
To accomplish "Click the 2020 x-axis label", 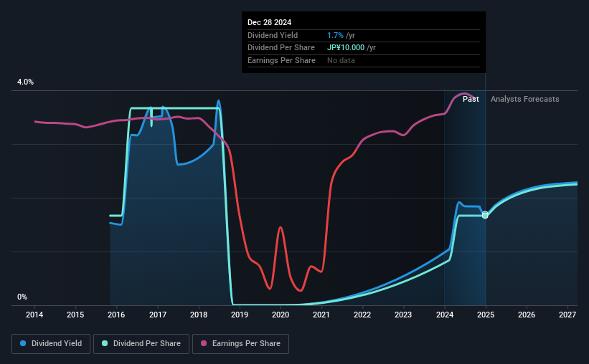I will point(281,315).
